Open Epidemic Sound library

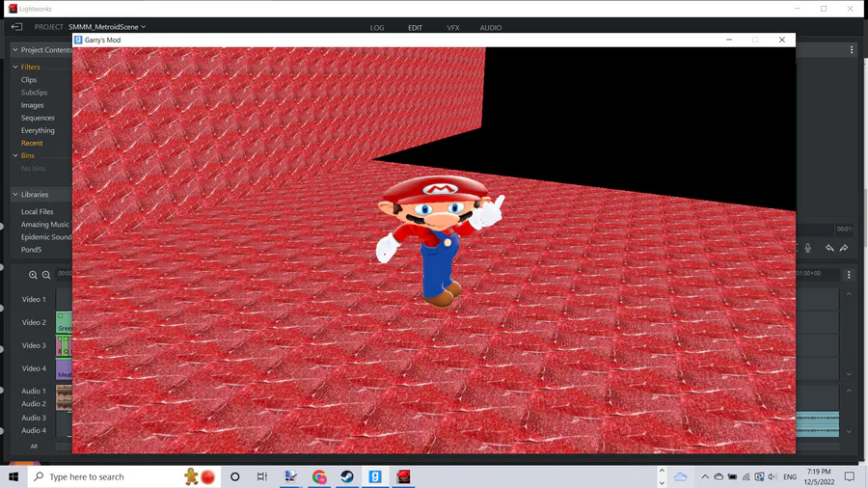tap(46, 237)
